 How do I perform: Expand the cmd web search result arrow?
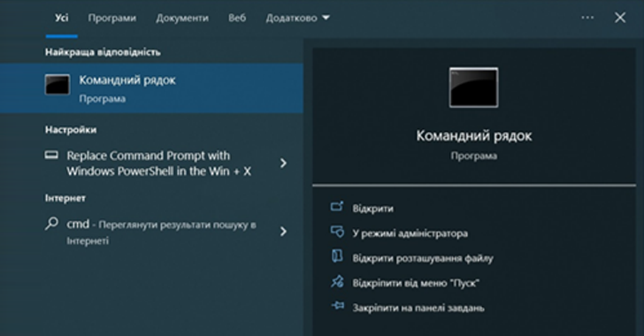tap(283, 232)
